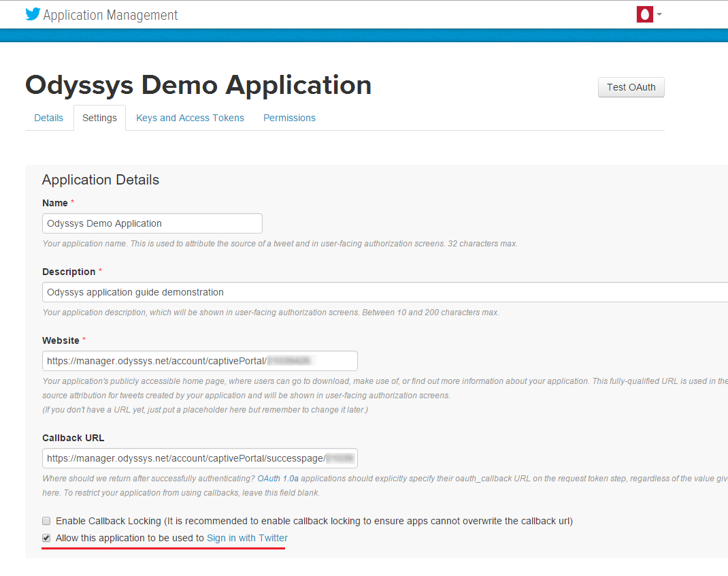Click the 'Between 10 and 200 characters' hint

point(271,312)
